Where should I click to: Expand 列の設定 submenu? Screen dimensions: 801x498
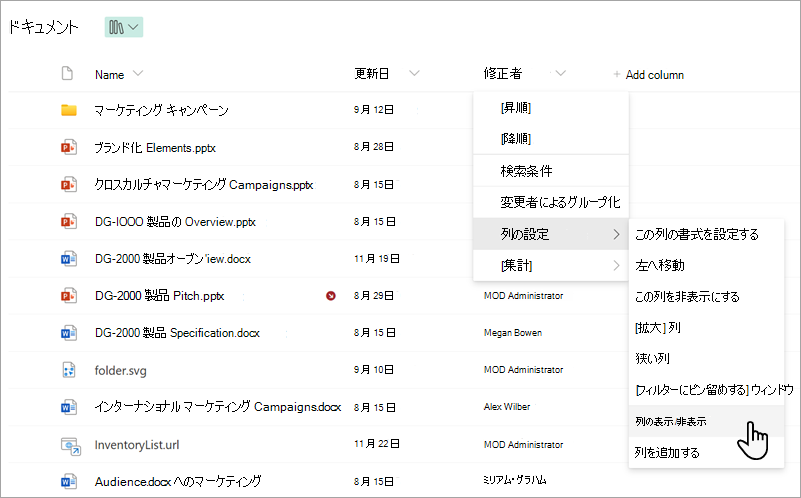coord(551,234)
